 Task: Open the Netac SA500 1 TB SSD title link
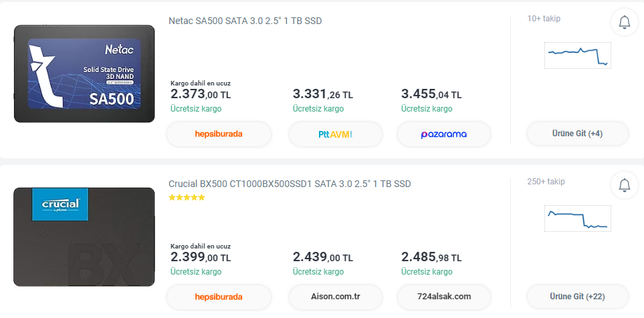245,21
